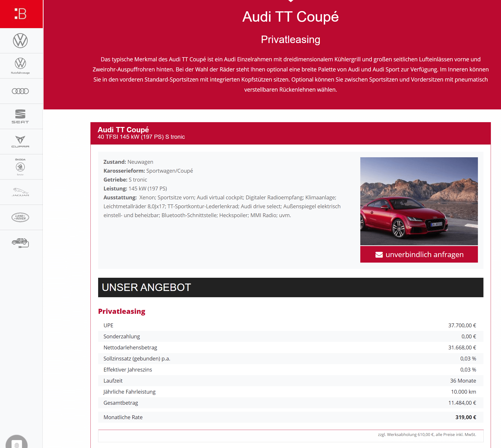Click the Werksabholung 610,00 € footnote
This screenshot has width=501, height=448.
[x=427, y=435]
